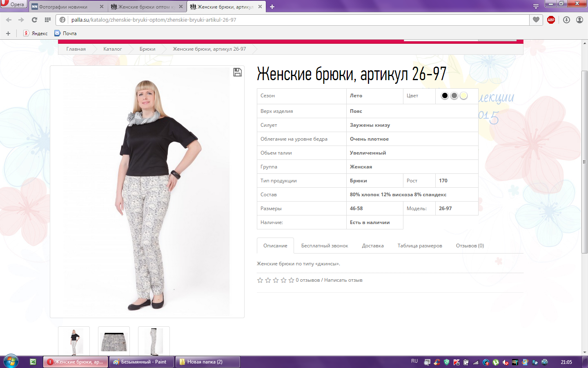588x368 pixels.
Task: Rate with the first star
Action: click(x=260, y=280)
